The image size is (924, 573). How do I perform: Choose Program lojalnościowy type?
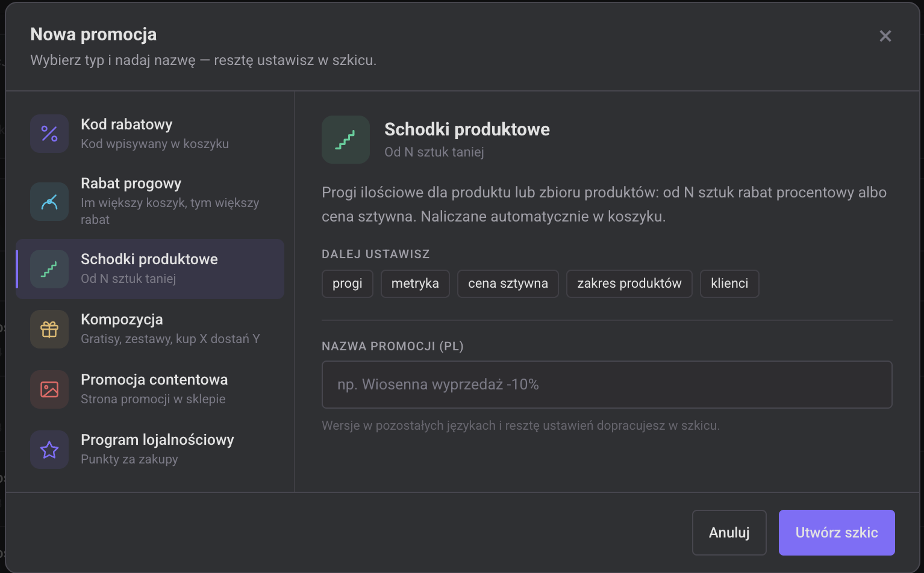pos(150,450)
